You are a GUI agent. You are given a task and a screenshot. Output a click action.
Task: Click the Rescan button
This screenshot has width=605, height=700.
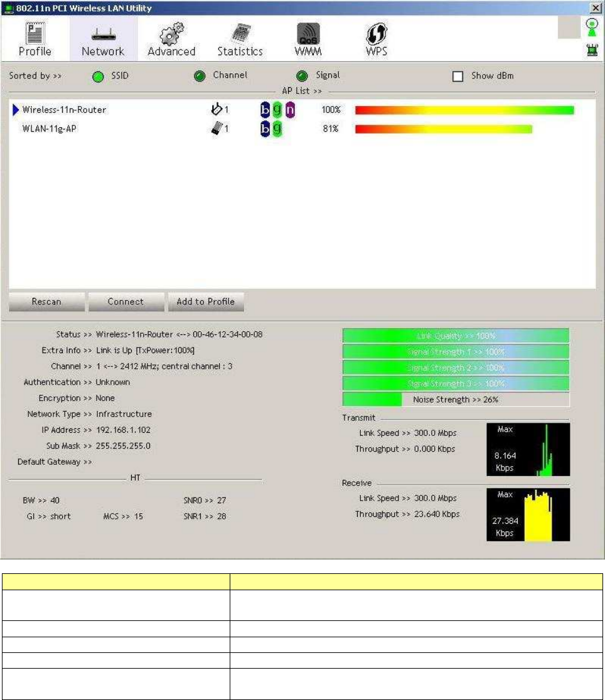(46, 302)
